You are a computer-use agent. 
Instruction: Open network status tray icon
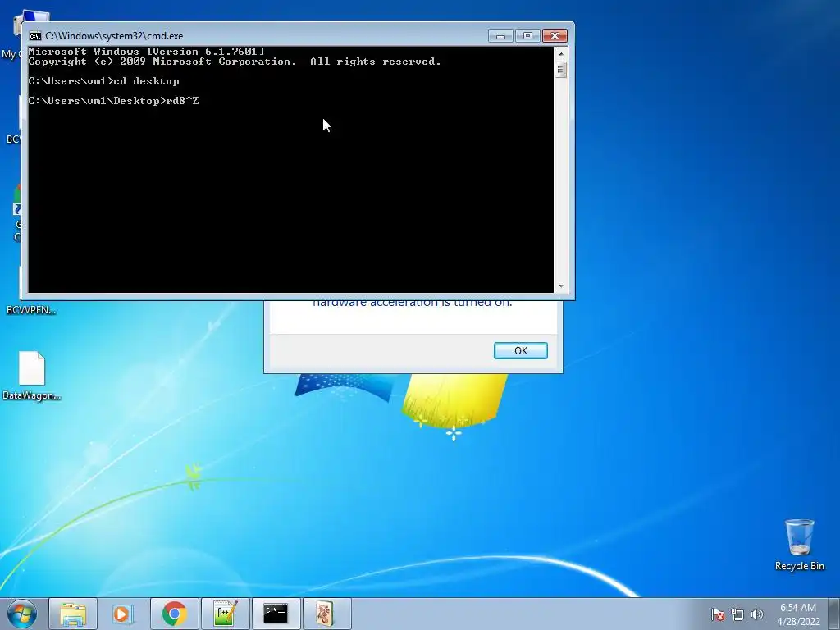point(737,614)
